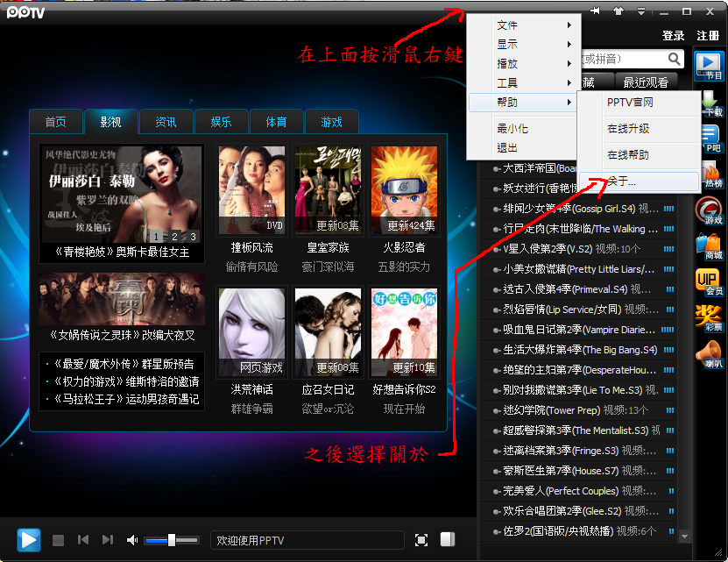Screen dimensions: 728x562
Task: Open 皇室家族 poster thumbnail
Action: point(328,190)
